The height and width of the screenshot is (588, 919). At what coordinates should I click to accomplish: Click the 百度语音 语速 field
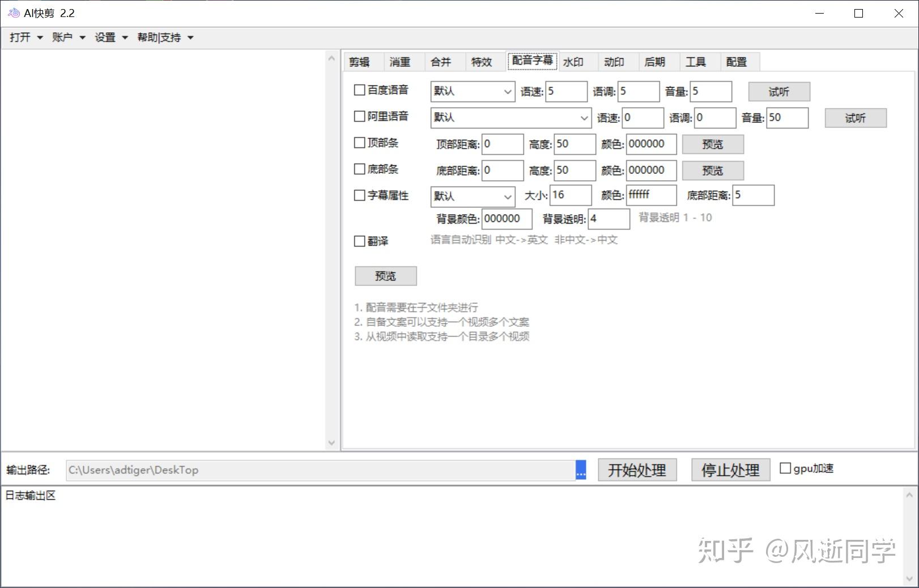[567, 91]
